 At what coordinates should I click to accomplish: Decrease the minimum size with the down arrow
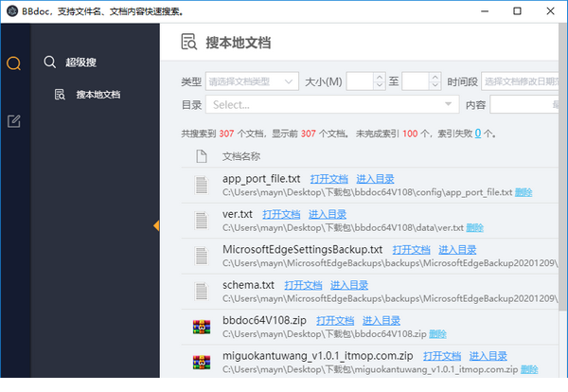click(380, 85)
